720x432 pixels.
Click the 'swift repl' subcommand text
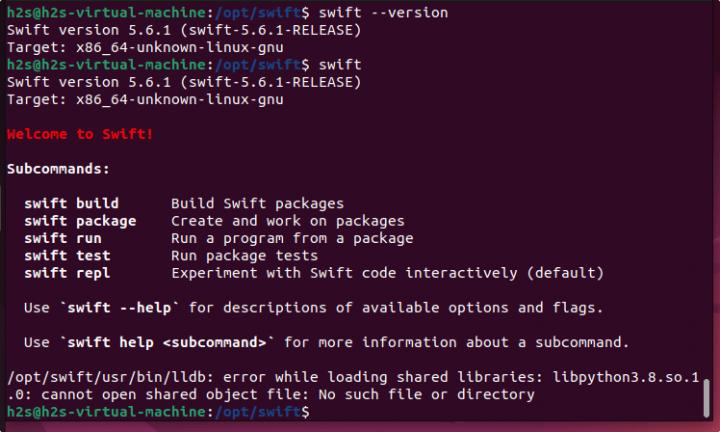(x=67, y=272)
